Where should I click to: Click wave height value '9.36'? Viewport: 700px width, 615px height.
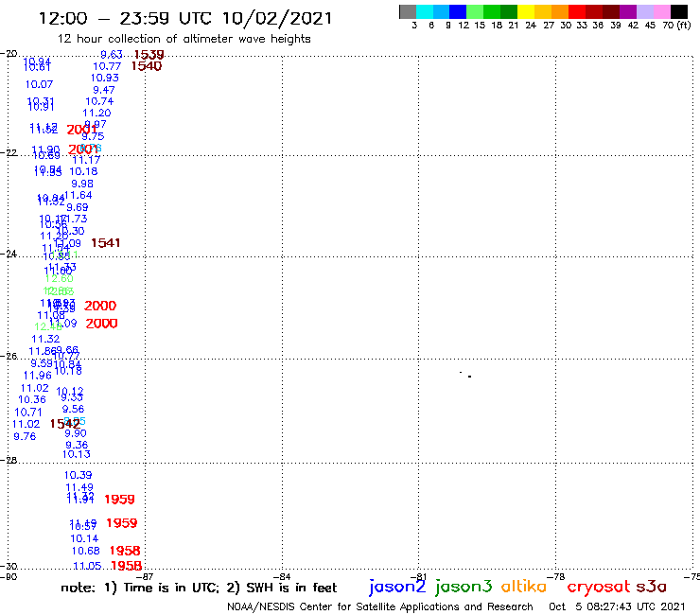pyautogui.click(x=77, y=445)
